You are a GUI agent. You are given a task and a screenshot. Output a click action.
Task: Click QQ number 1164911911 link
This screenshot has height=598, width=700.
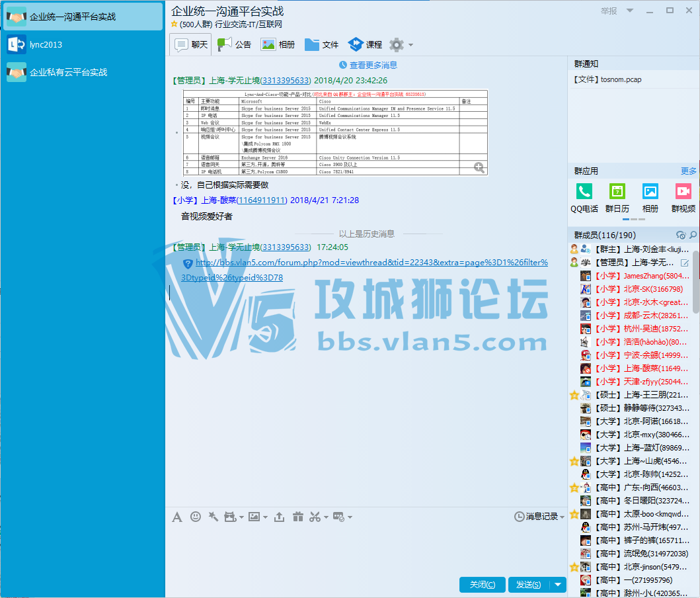click(262, 200)
